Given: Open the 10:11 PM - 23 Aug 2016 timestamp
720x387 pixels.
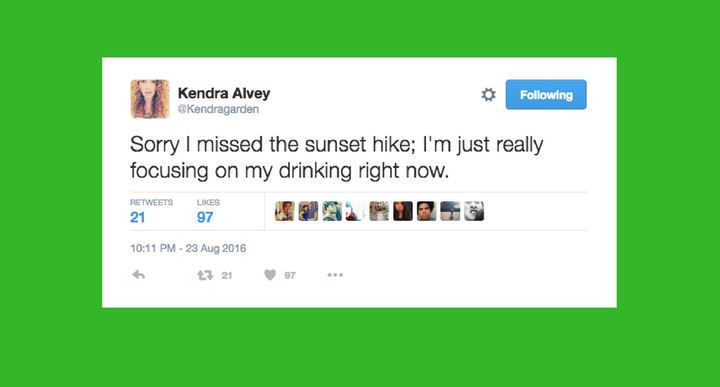Looking at the screenshot, I should [x=188, y=248].
